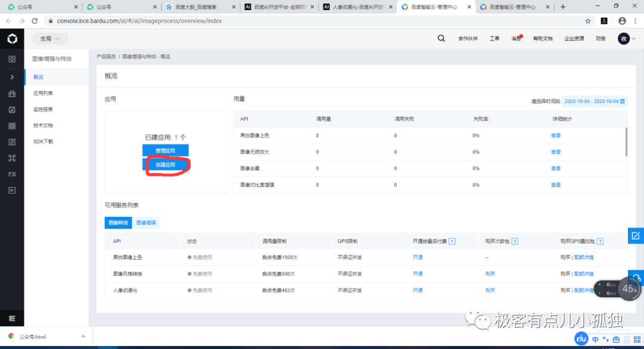Toggle the IME 中 language indicator
This screenshot has height=349, width=644.
point(595,339)
